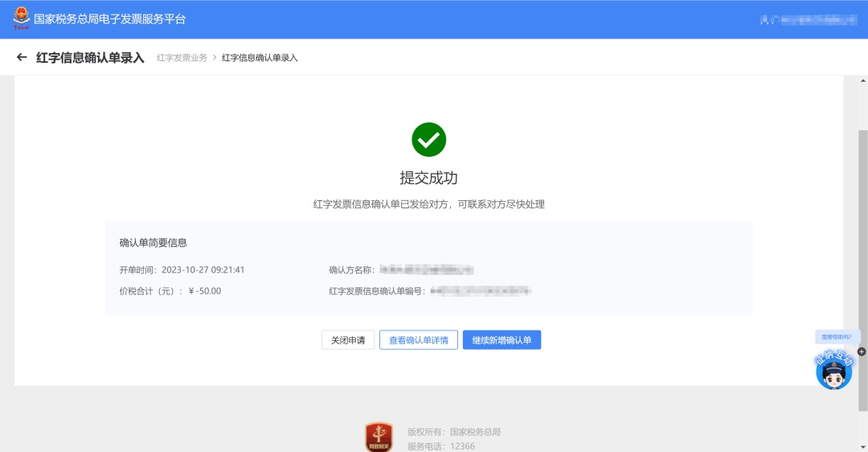The height and width of the screenshot is (452, 868).
Task: Go back using the left arrow icon
Action: click(22, 57)
